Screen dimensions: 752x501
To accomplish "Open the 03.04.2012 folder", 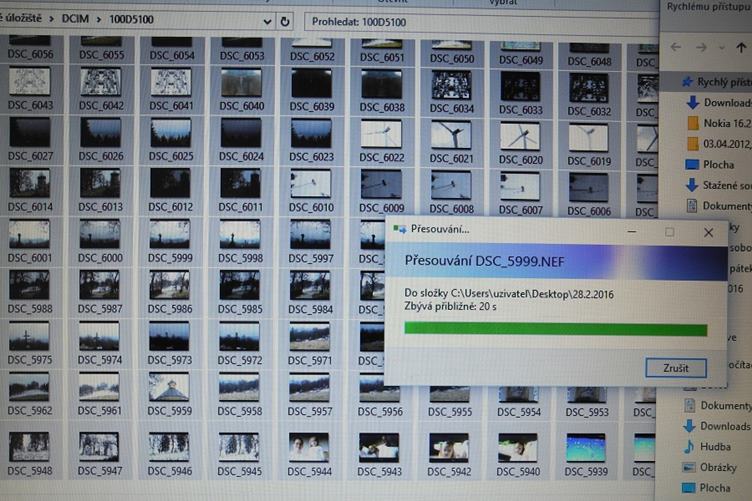I will pyautogui.click(x=719, y=143).
